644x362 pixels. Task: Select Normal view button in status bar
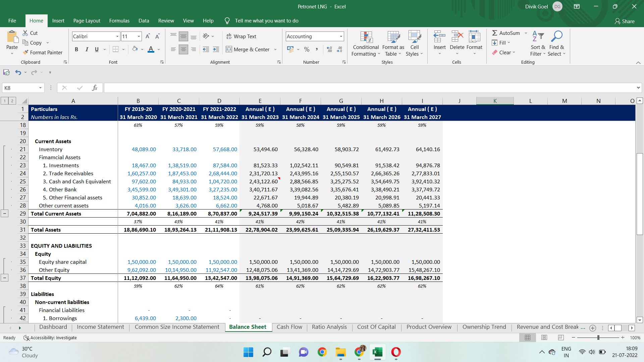tap(527, 338)
